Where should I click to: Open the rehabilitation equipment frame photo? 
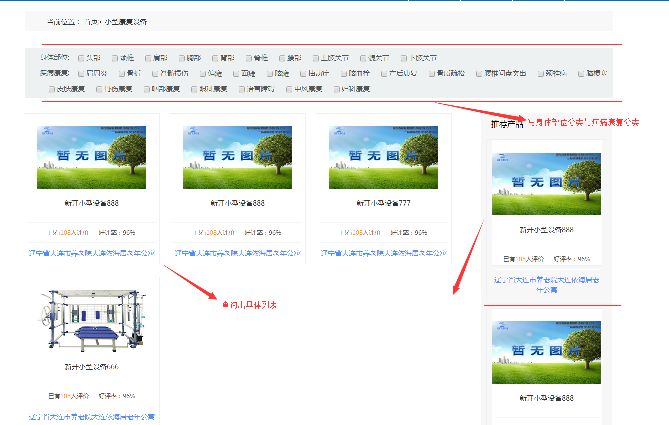coord(91,322)
